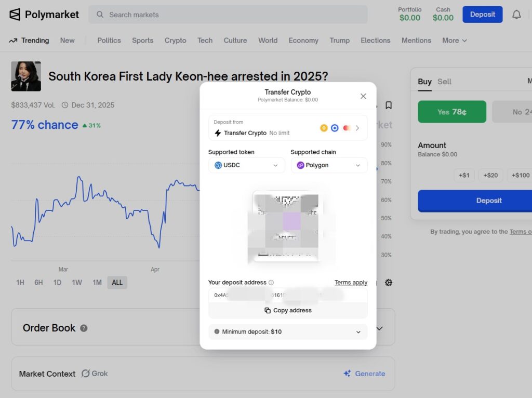This screenshot has height=398, width=532.
Task: Open Deposit from options chevron
Action: (357, 128)
